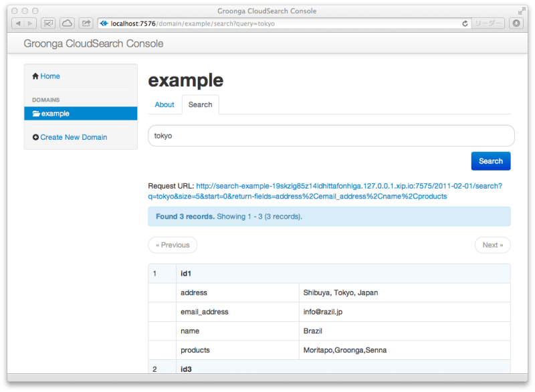
Task: Click the Previous pagination button
Action: 173,245
